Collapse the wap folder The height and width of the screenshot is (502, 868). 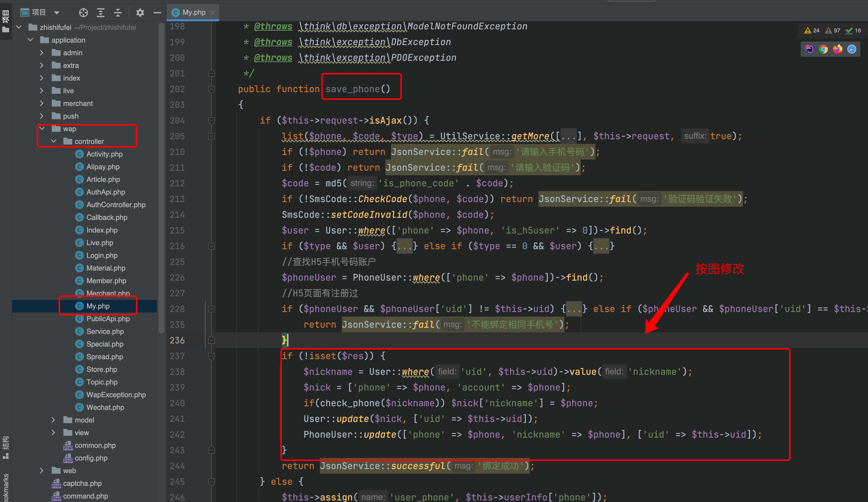(x=42, y=129)
